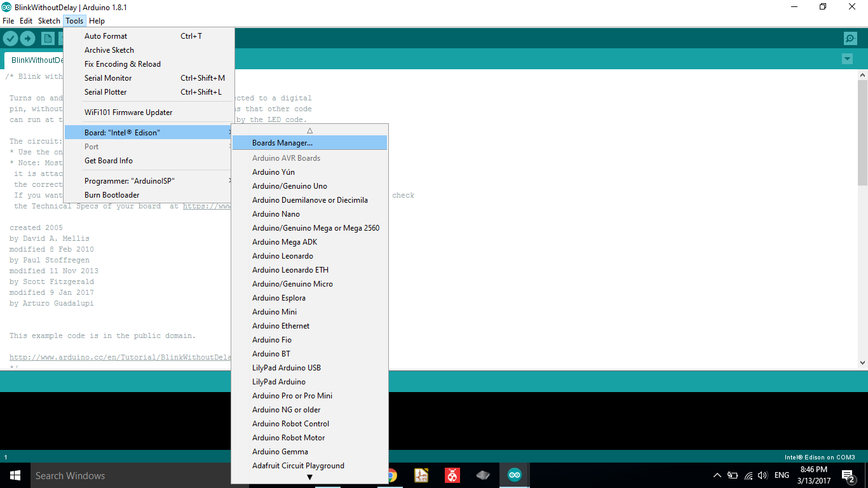Open the gray slab-shaped taskbar app
868x488 pixels.
click(483, 475)
